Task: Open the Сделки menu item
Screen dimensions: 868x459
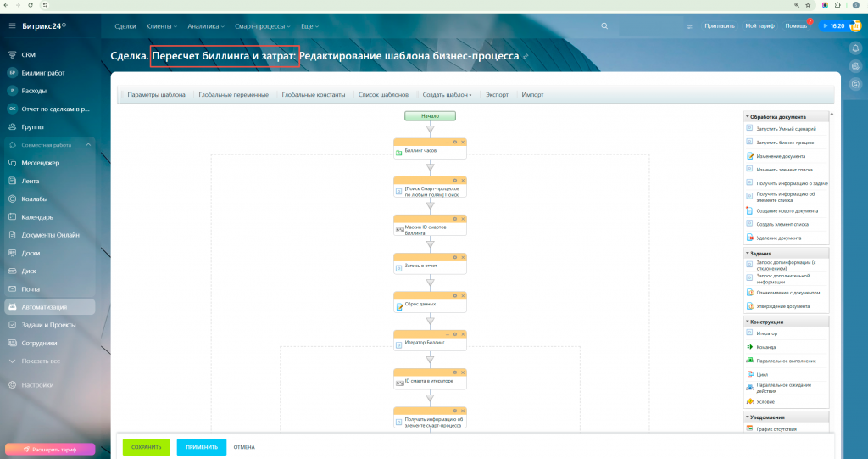Action: tap(125, 26)
